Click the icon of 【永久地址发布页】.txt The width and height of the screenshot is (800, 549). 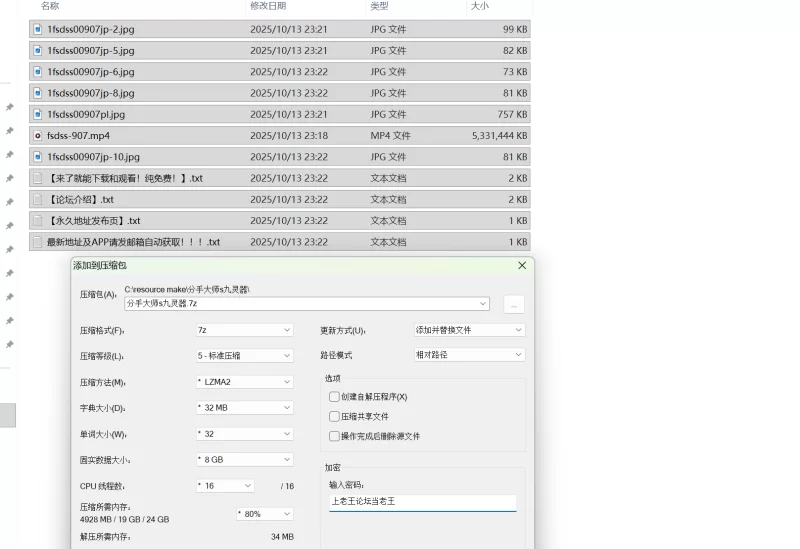click(x=38, y=221)
